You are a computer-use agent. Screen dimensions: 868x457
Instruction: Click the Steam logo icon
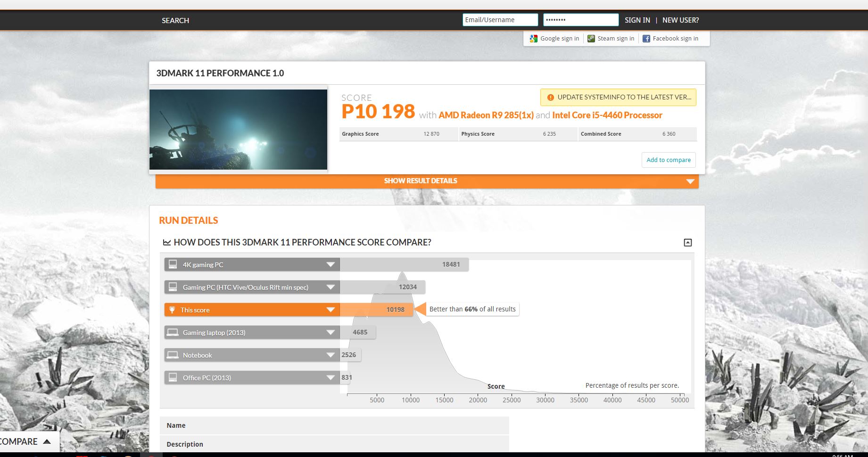pos(591,39)
